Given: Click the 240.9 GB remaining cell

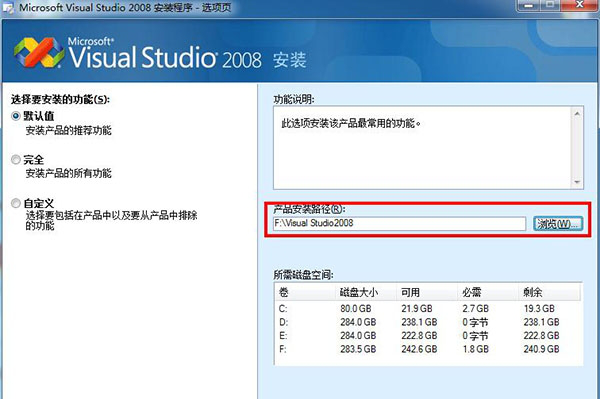Looking at the screenshot, I should coord(541,349).
